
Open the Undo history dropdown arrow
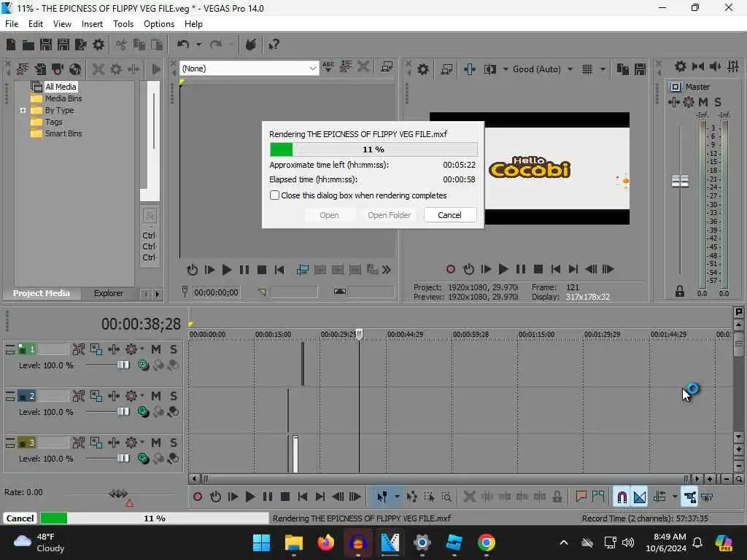pos(198,44)
